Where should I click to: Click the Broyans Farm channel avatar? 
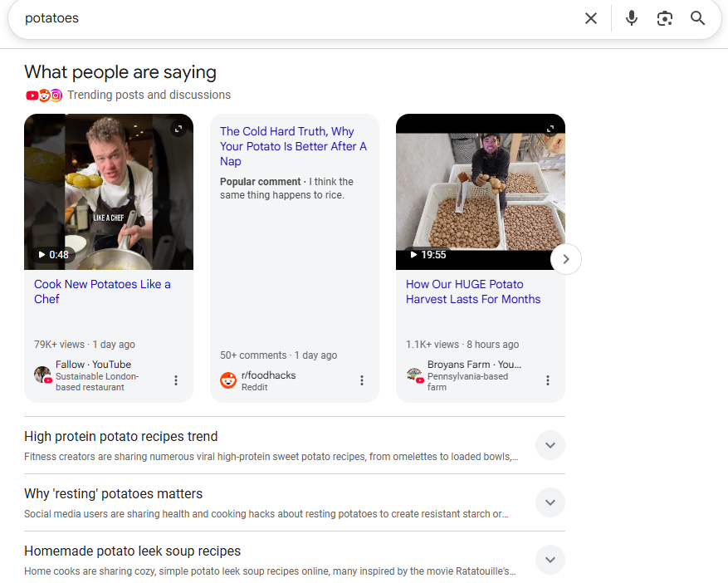(414, 375)
